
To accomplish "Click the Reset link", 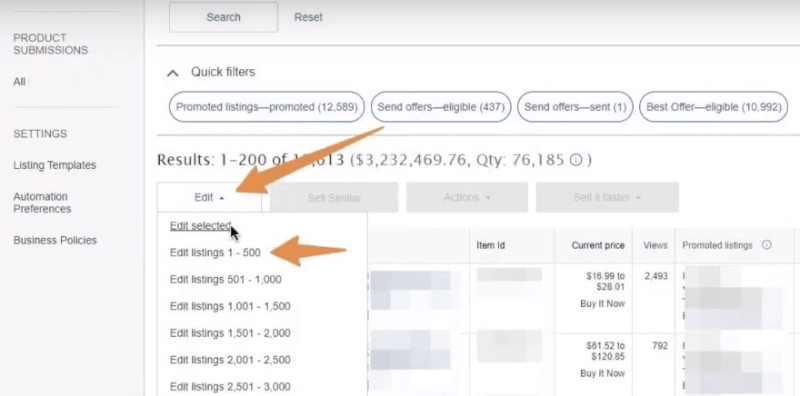I will point(308,17).
